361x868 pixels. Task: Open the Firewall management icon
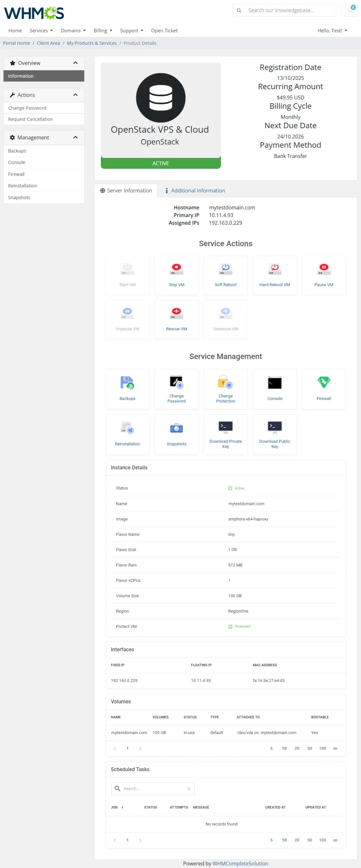[323, 383]
